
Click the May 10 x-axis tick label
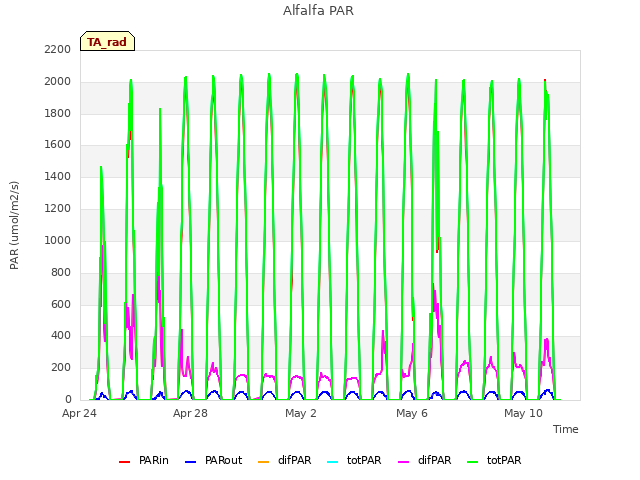pos(523,413)
